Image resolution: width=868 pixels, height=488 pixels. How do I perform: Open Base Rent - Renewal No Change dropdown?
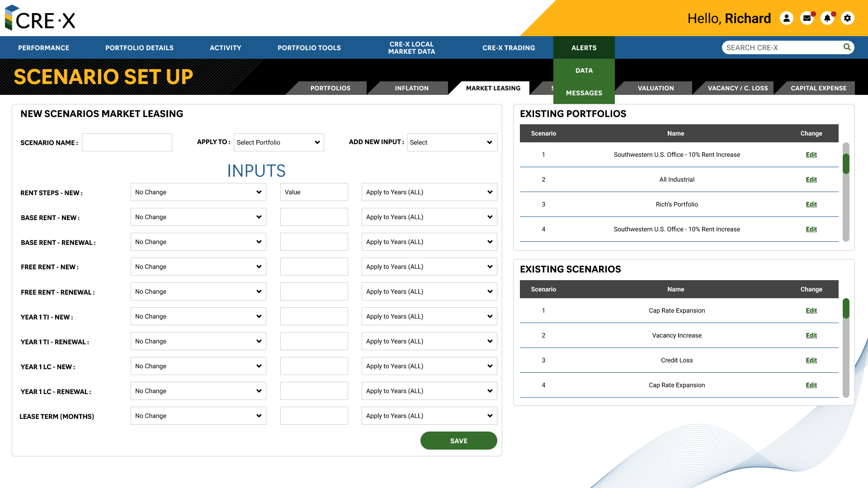(198, 242)
